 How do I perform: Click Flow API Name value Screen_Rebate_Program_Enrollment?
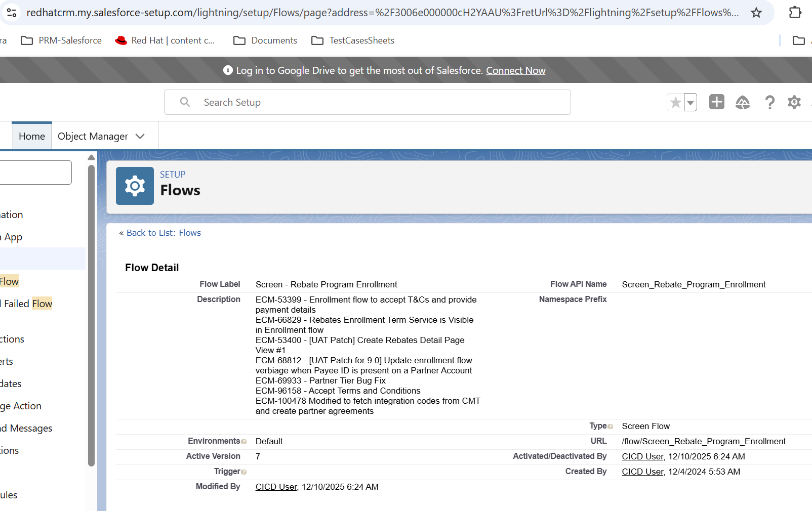(694, 284)
